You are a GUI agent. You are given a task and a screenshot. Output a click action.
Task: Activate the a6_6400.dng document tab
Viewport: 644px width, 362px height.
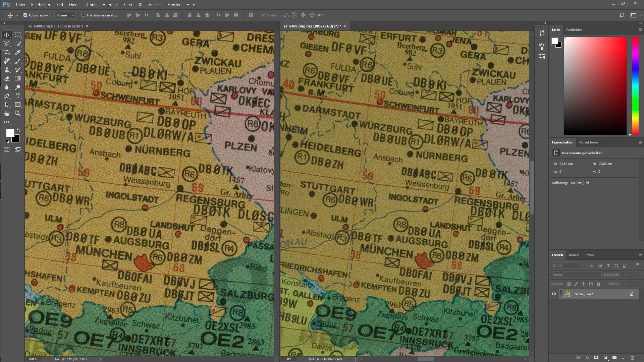[x=55, y=26]
